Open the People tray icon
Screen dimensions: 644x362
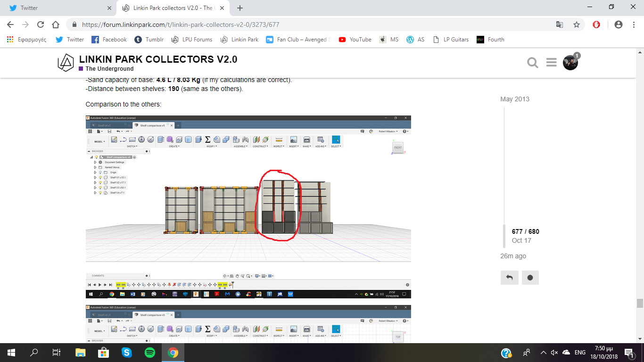pos(526,353)
